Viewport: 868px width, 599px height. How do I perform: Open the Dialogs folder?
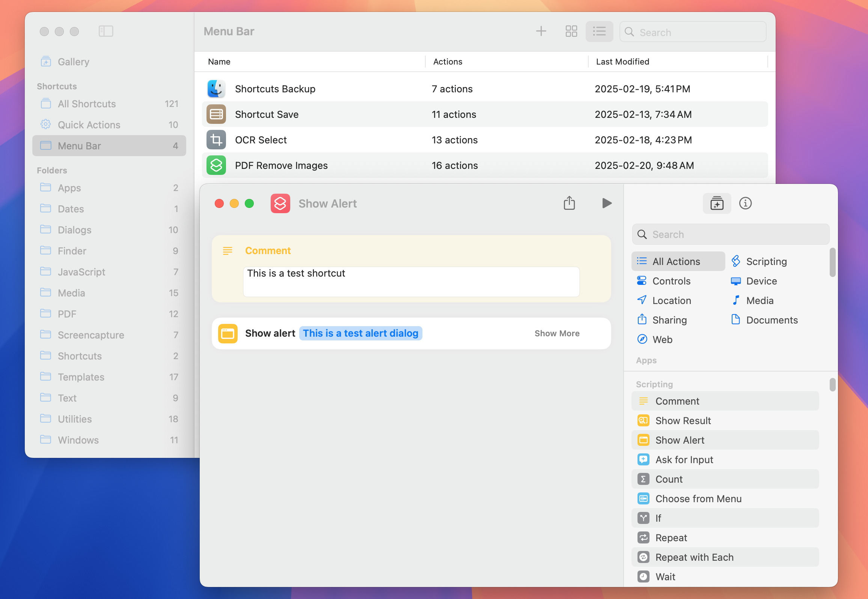(109, 230)
